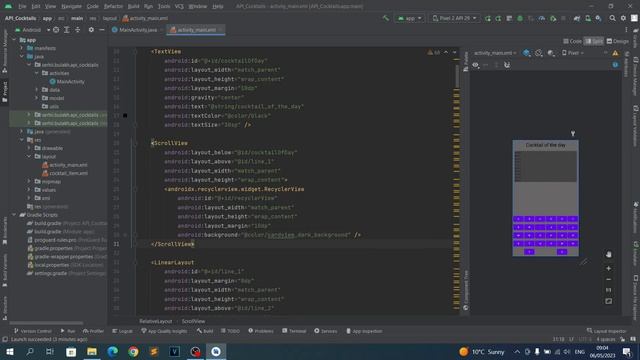Screen dimensions: 640x360
Task: Click ScrollView in the breadcrumb bar
Action: pos(193,321)
